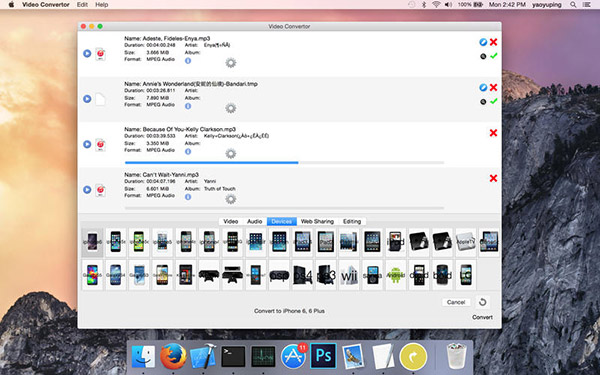Remove Adeste, Fideles-Enya.mp3 with red X
The height and width of the screenshot is (375, 600).
494,42
